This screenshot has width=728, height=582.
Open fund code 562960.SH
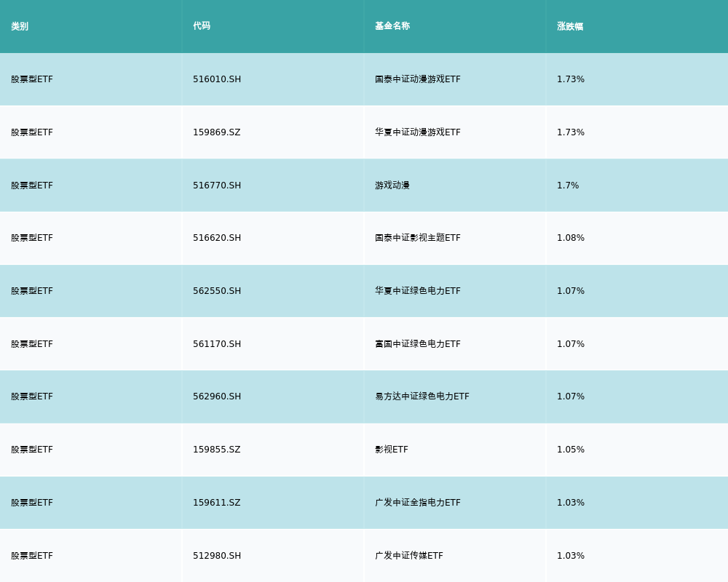217,396
